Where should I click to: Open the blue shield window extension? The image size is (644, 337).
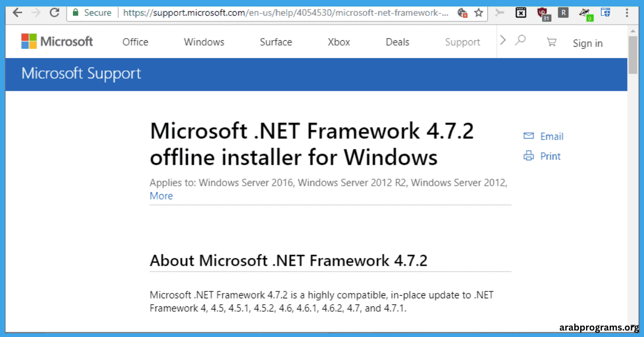point(605,12)
